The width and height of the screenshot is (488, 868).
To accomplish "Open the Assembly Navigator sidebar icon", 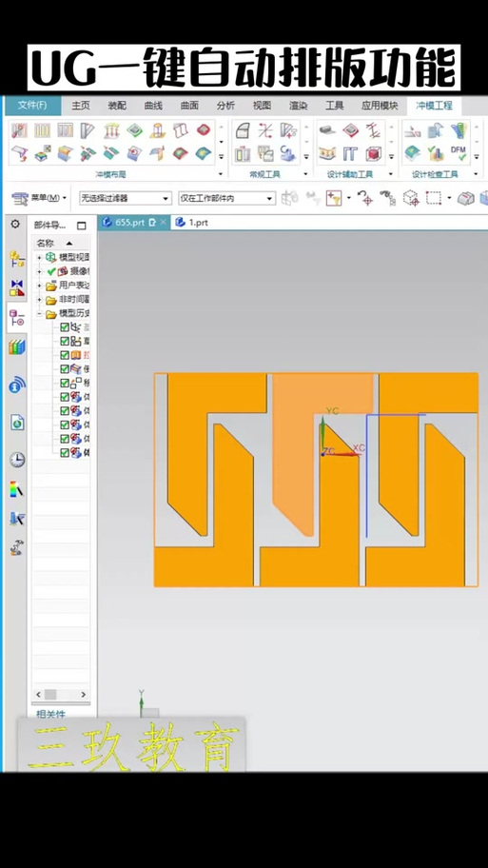I will 17,259.
